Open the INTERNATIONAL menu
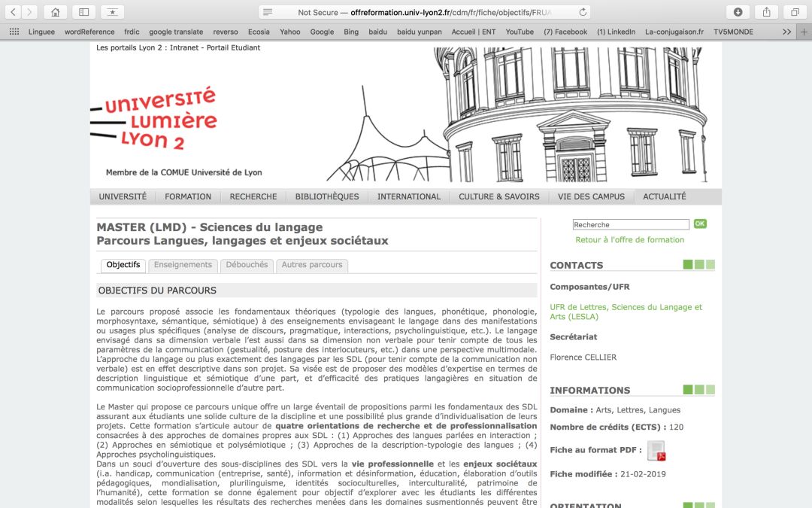Image resolution: width=812 pixels, height=508 pixels. [408, 196]
